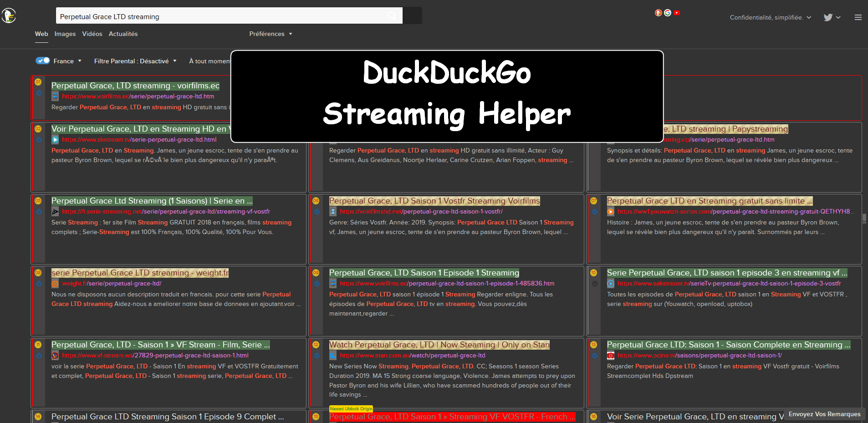Click the voirfilms.ec favicon on result 01

55,96
